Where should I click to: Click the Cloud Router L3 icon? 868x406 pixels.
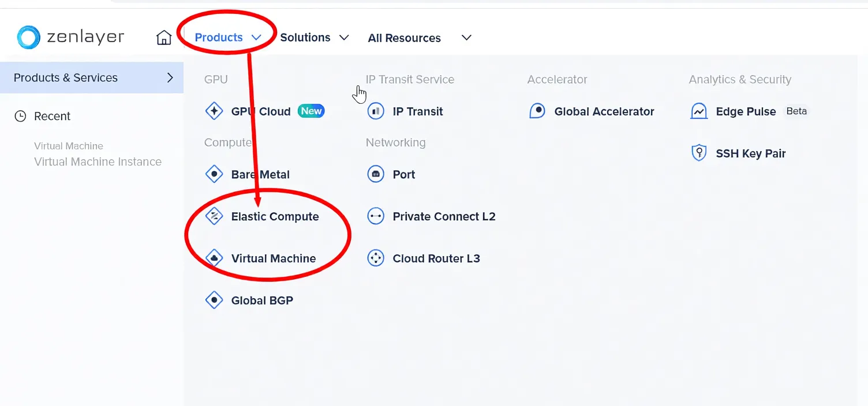[376, 258]
